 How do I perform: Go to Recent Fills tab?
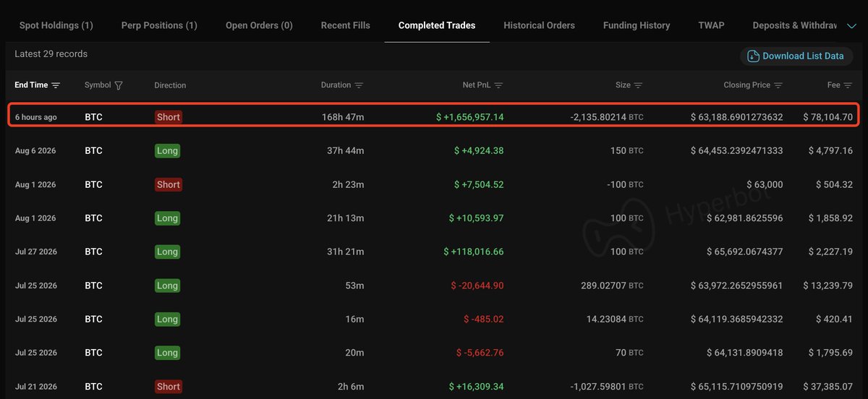(x=345, y=25)
